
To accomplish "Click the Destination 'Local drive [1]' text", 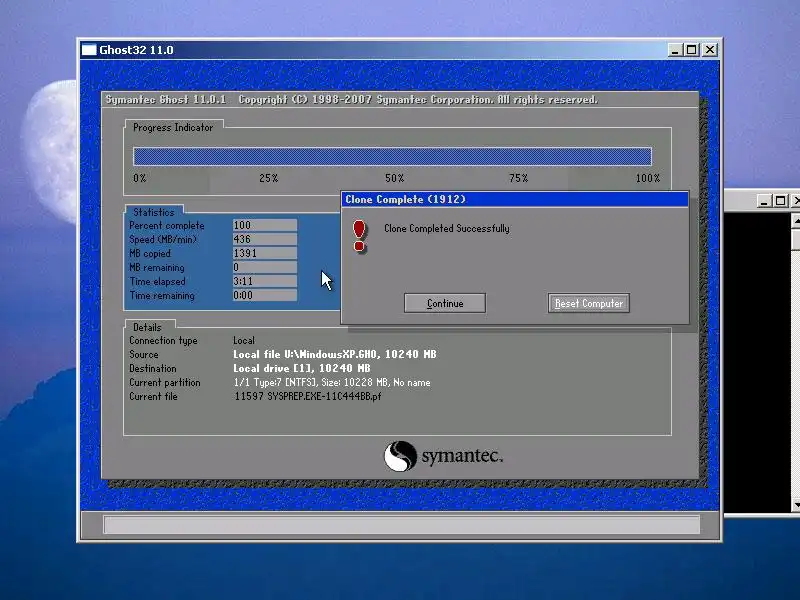I will [302, 368].
